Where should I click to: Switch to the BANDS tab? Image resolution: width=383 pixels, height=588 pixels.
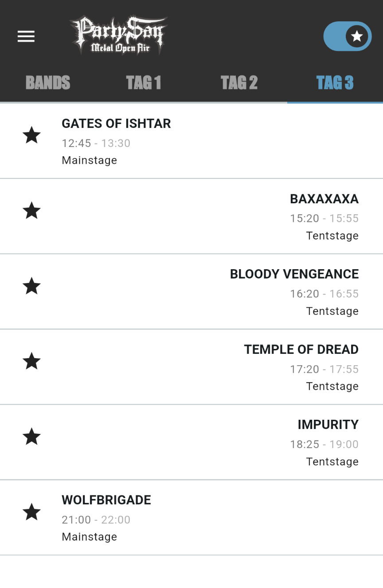pos(48,83)
